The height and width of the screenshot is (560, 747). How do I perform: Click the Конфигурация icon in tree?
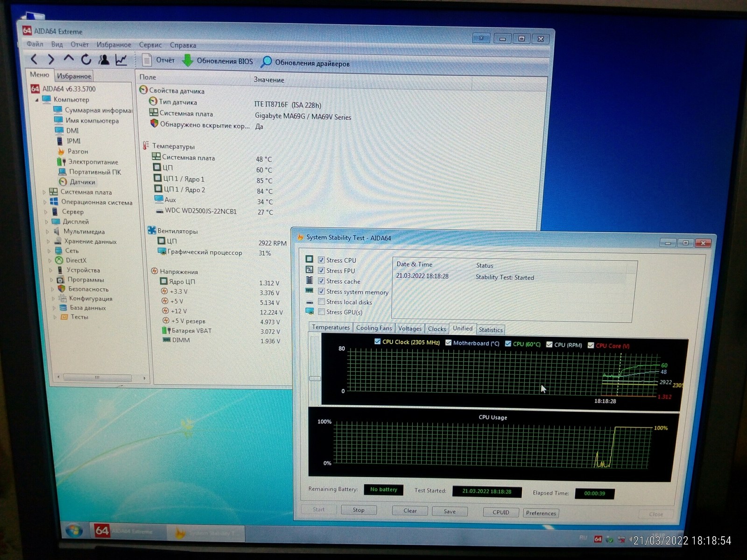pyautogui.click(x=62, y=298)
